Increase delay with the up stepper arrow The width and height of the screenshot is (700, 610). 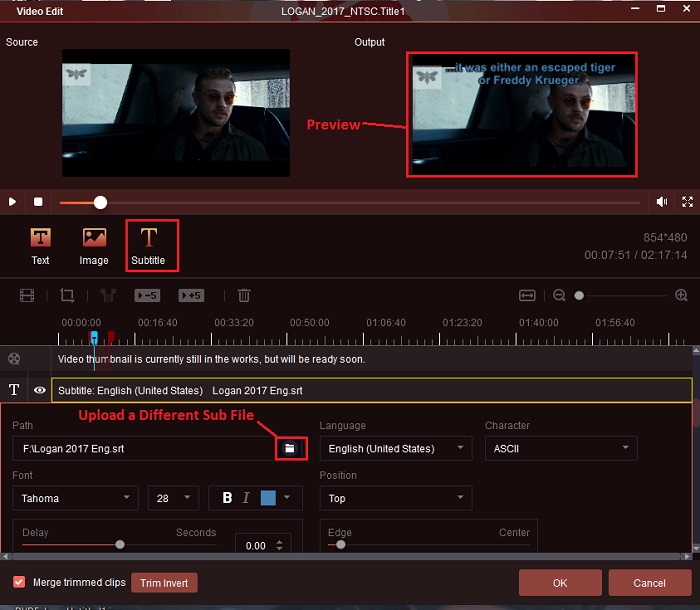[x=279, y=542]
